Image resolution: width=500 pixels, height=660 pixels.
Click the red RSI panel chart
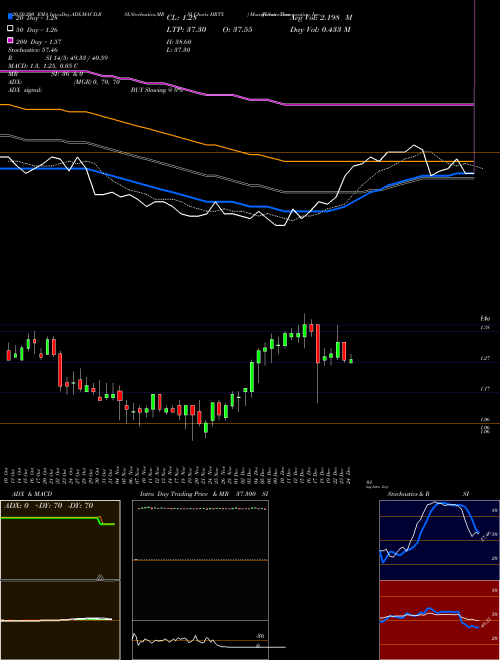439,620
